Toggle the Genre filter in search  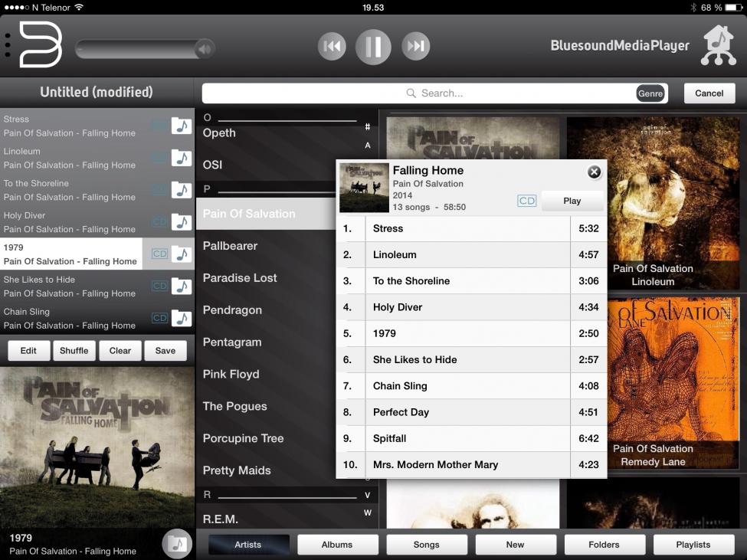click(650, 93)
